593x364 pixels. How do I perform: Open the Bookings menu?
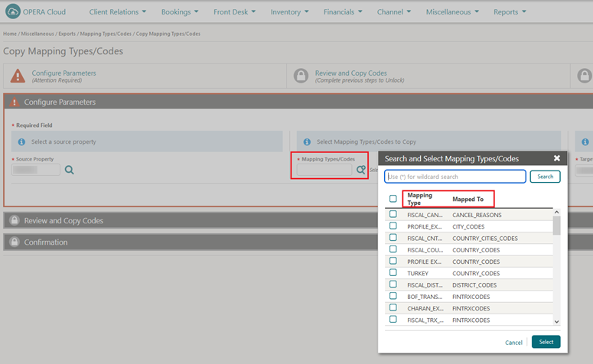[x=180, y=11]
